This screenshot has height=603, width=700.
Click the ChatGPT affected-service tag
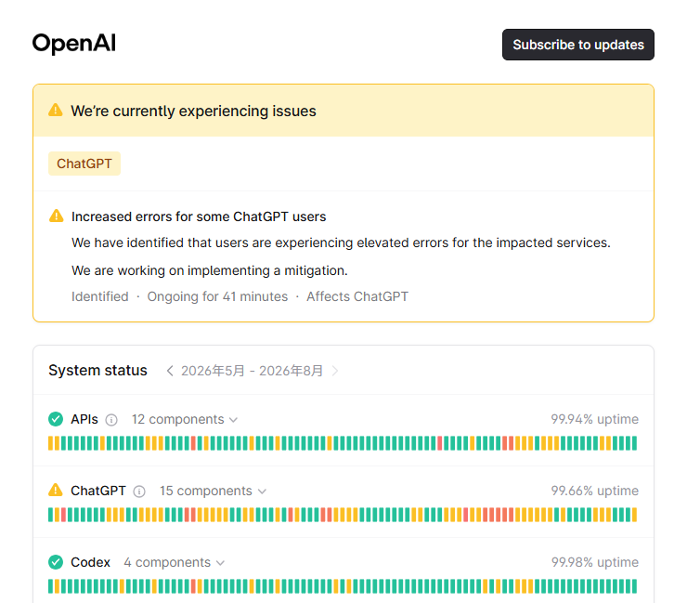pos(84,164)
